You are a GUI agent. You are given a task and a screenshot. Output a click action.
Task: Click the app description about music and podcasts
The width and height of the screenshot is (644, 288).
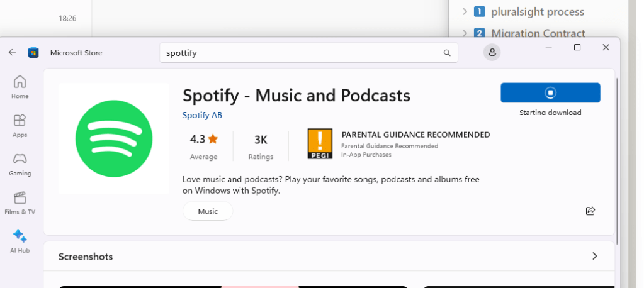[330, 185]
